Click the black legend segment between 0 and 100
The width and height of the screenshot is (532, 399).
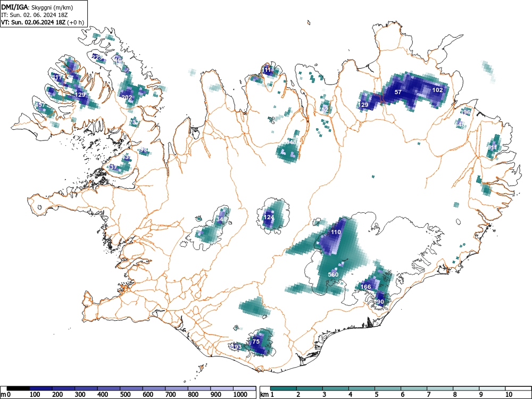18,388
